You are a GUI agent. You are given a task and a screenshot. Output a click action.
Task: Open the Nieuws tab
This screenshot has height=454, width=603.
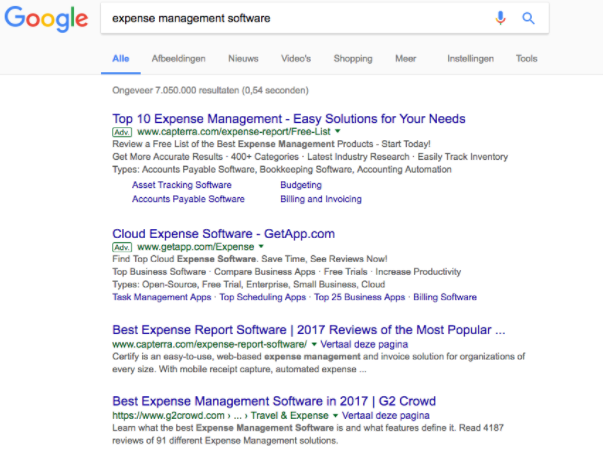coord(243,59)
